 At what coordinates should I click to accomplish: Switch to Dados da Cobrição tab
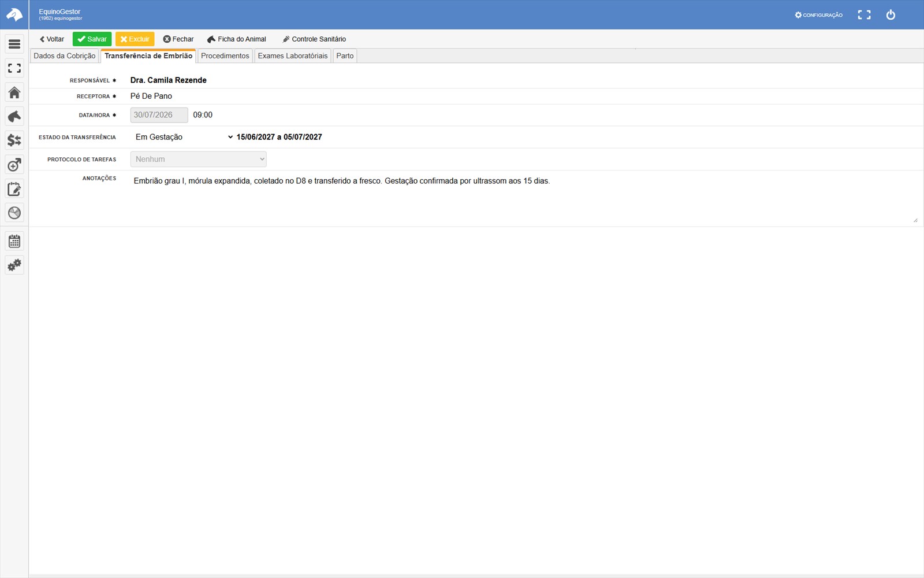(65, 56)
